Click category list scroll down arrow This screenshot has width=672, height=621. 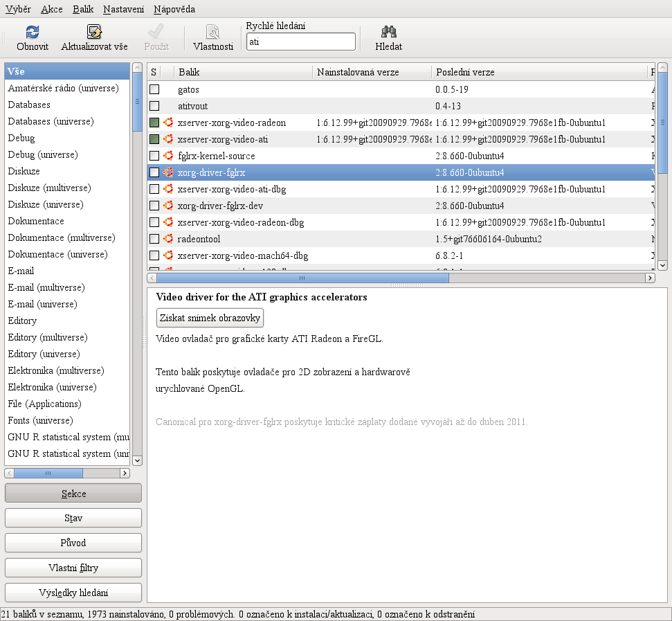coord(138,460)
